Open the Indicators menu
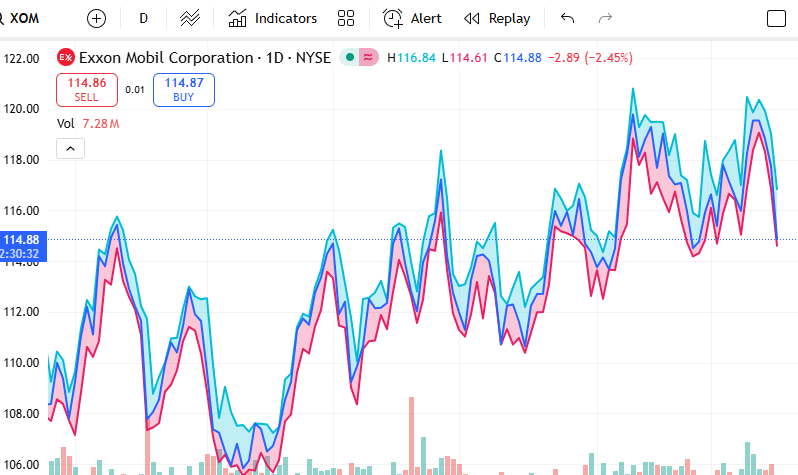Screen dimensions: 798x475 click(x=272, y=19)
